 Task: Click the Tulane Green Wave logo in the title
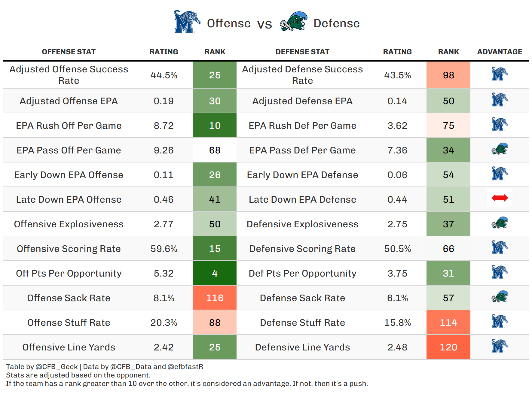(294, 22)
